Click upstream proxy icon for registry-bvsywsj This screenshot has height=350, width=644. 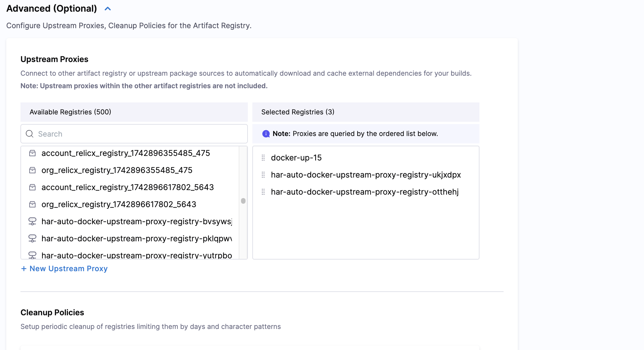pyautogui.click(x=32, y=221)
